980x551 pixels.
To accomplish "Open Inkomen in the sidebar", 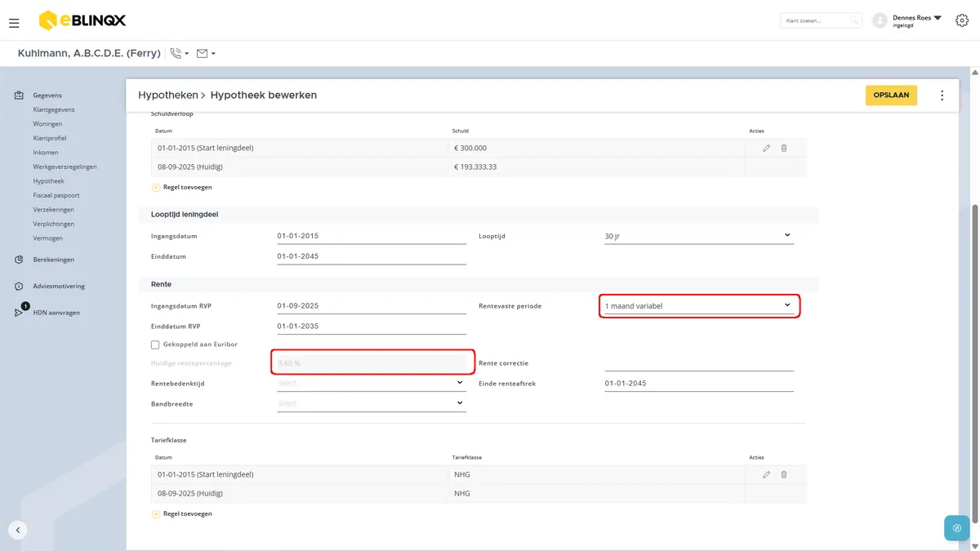I will coord(46,153).
